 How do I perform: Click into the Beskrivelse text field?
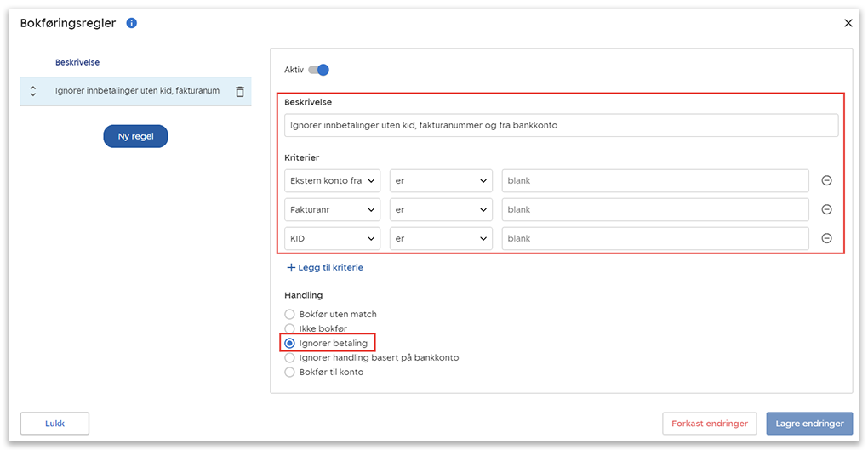point(561,125)
